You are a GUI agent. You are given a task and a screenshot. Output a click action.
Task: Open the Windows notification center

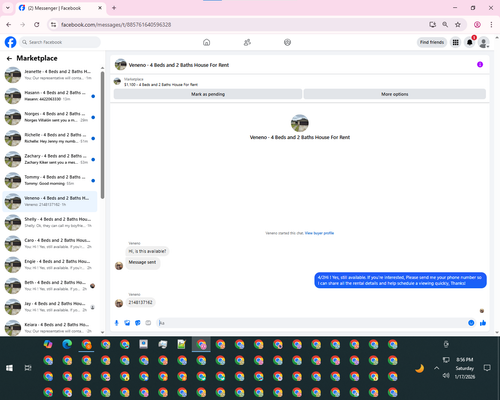(487, 368)
